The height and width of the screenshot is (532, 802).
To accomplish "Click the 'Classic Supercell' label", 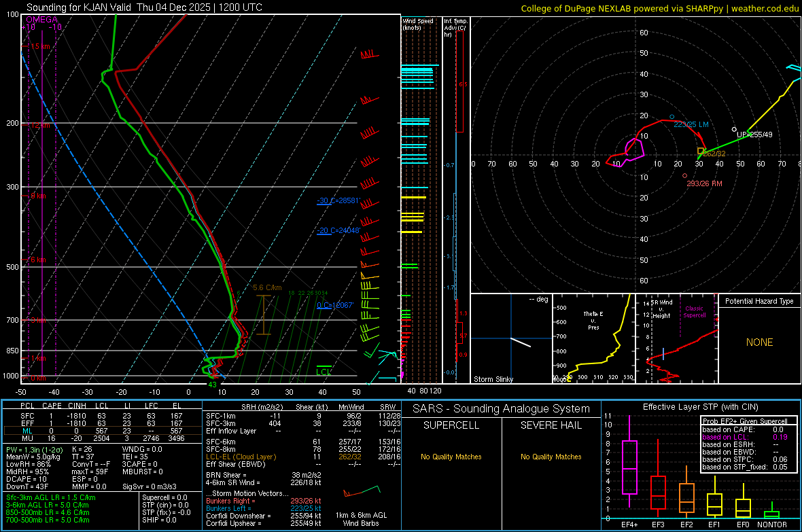I will coord(695,312).
